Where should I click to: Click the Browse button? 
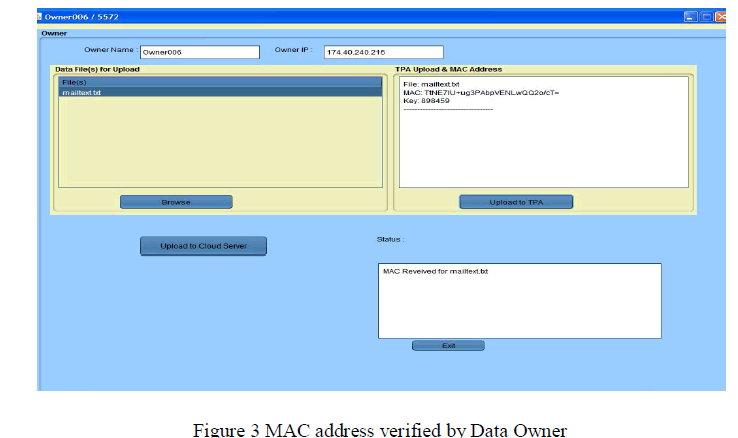tap(176, 202)
